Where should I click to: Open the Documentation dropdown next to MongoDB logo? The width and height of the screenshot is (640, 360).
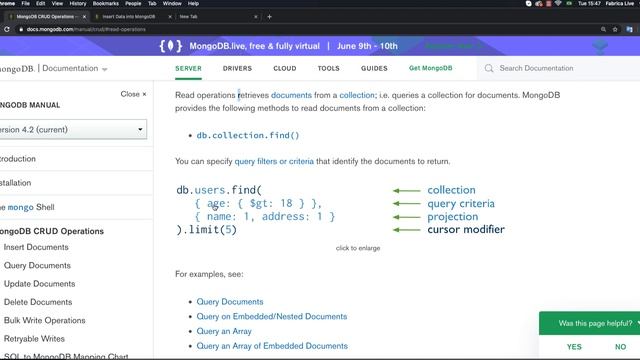[x=75, y=69]
